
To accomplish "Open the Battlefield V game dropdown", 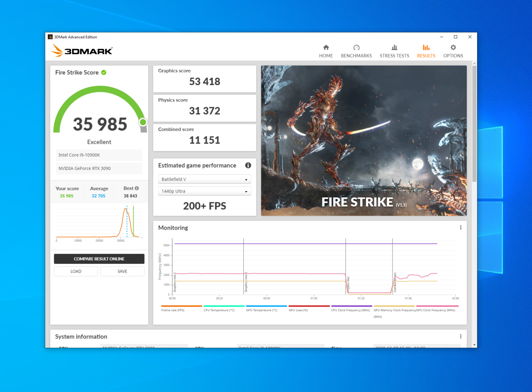I will (x=204, y=179).
